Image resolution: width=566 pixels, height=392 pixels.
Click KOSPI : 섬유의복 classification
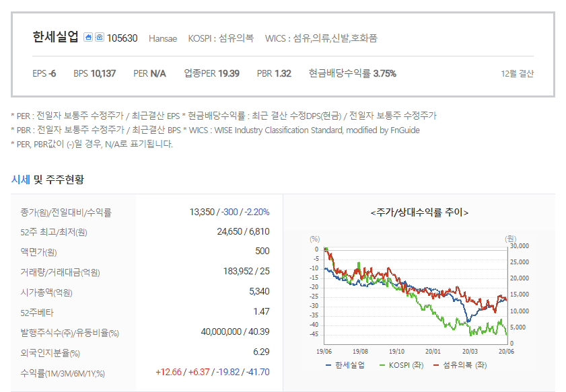pos(221,38)
